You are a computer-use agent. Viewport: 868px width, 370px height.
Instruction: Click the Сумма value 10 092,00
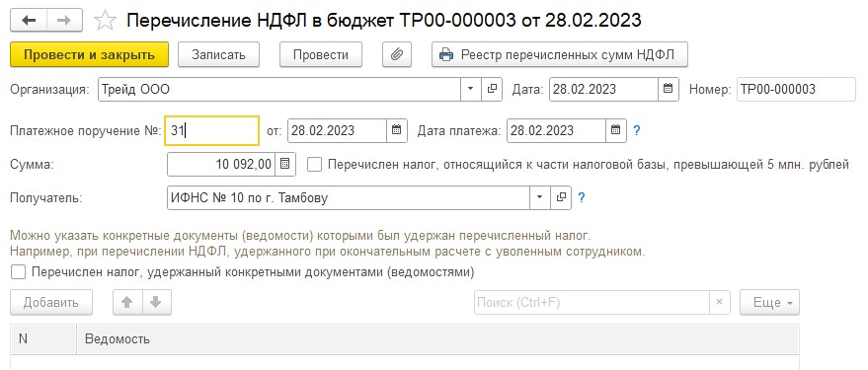point(221,164)
